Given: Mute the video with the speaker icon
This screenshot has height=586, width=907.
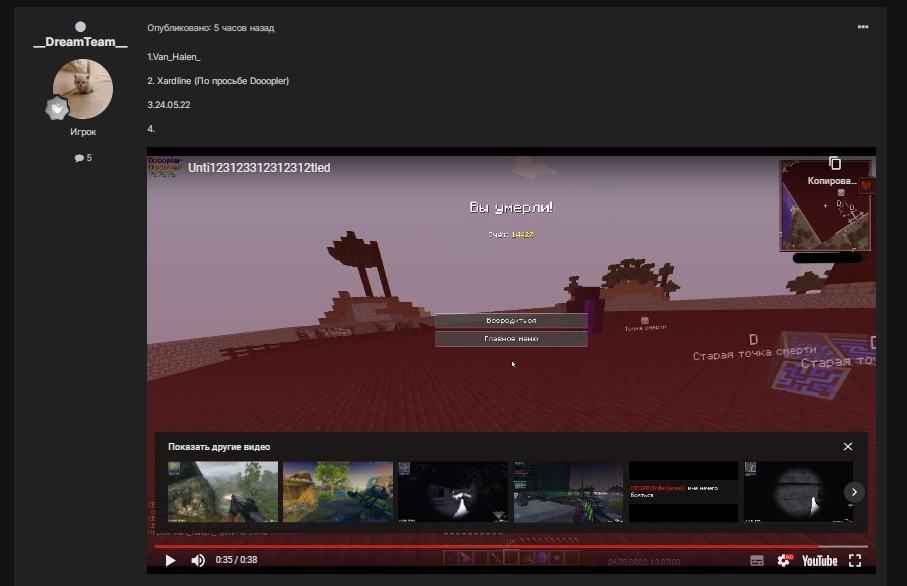Looking at the screenshot, I should (x=198, y=561).
